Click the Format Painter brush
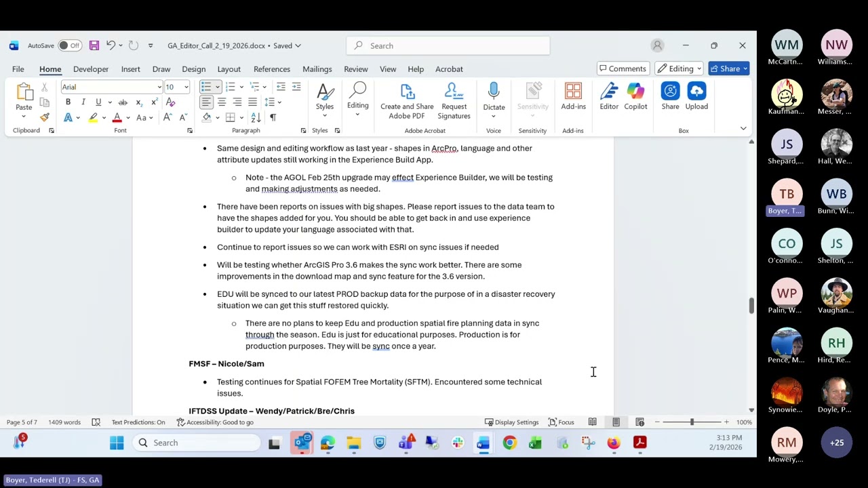 point(45,117)
